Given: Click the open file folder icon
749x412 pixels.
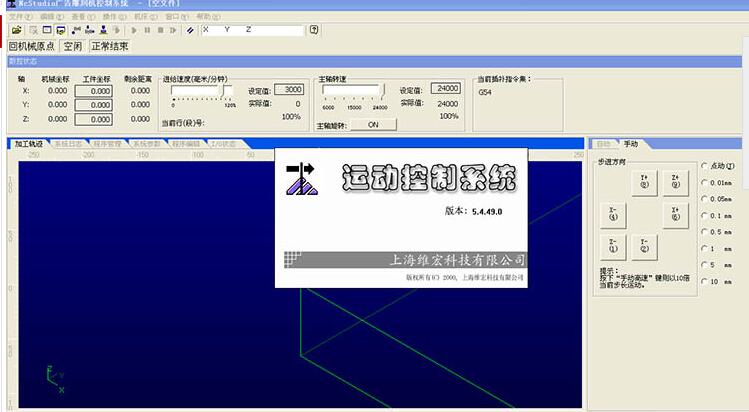Looking at the screenshot, I should [x=17, y=30].
